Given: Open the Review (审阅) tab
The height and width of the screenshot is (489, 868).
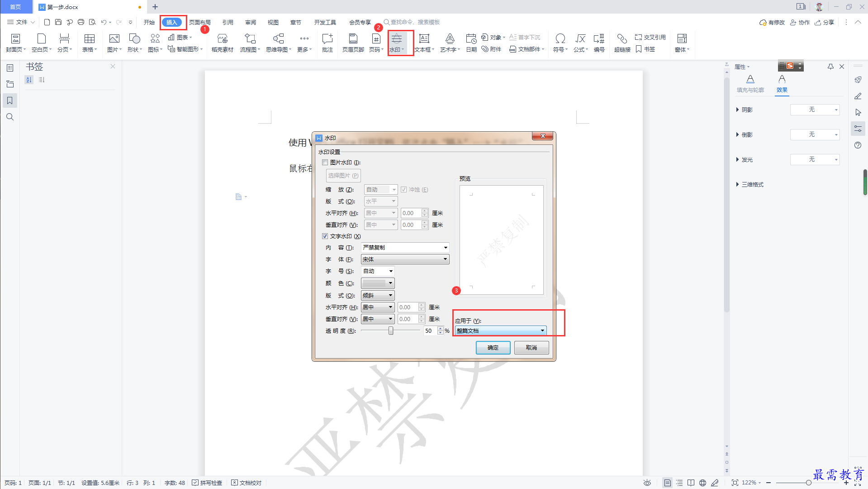Looking at the screenshot, I should (x=251, y=22).
